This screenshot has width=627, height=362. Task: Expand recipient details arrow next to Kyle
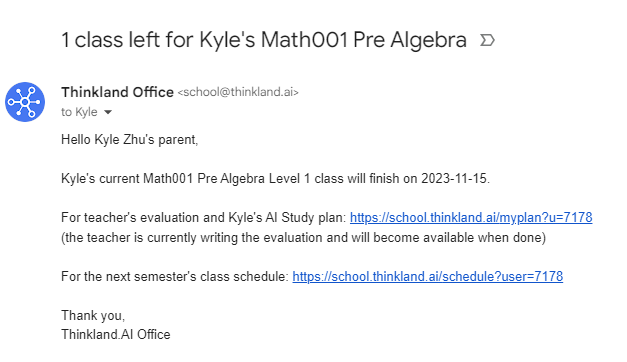point(108,112)
